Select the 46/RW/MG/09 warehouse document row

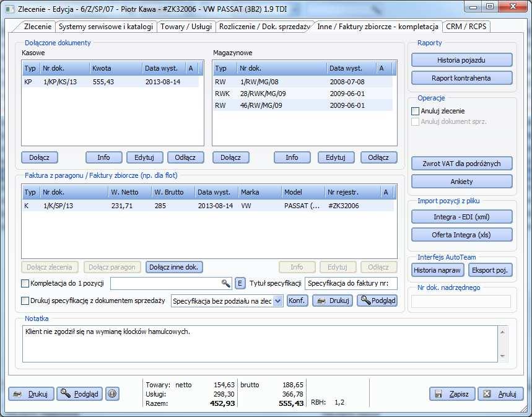pyautogui.click(x=303, y=105)
